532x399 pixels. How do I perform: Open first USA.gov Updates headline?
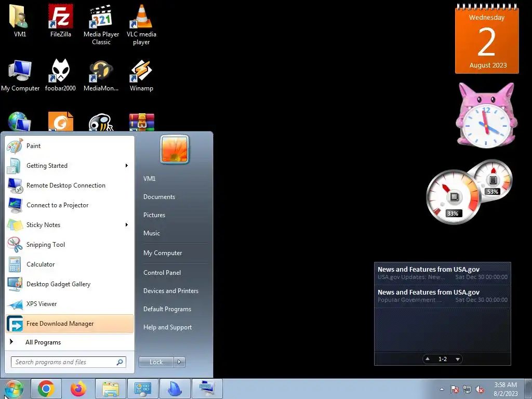click(x=443, y=273)
